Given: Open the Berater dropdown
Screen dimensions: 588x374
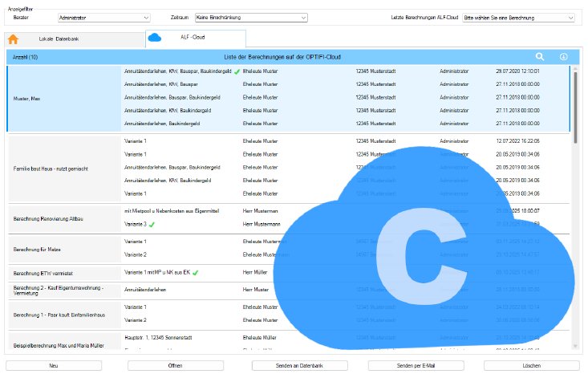Looking at the screenshot, I should (104, 17).
